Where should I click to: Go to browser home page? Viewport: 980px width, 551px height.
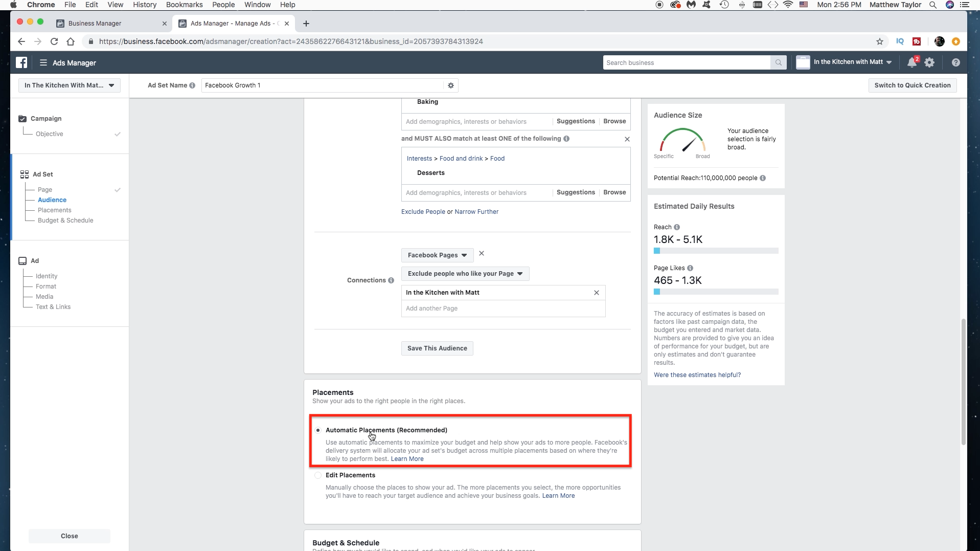71,41
